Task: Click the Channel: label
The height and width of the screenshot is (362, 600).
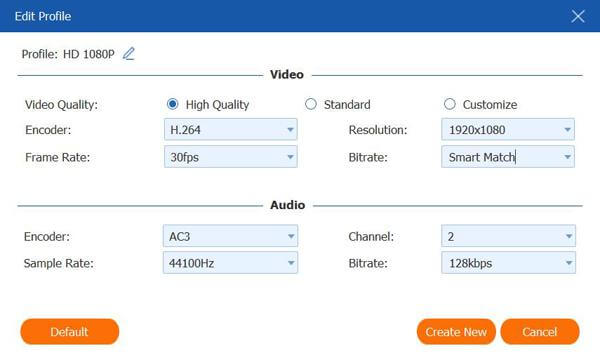Action: coord(371,236)
